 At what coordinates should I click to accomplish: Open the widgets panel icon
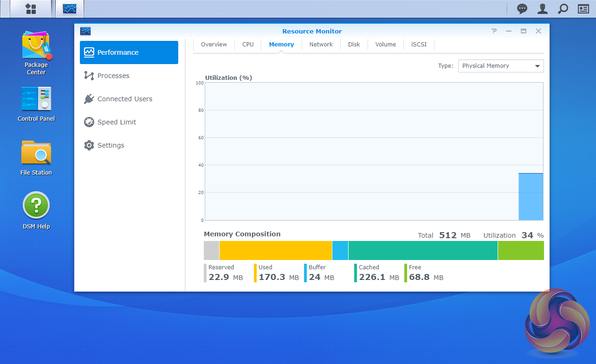pyautogui.click(x=583, y=9)
